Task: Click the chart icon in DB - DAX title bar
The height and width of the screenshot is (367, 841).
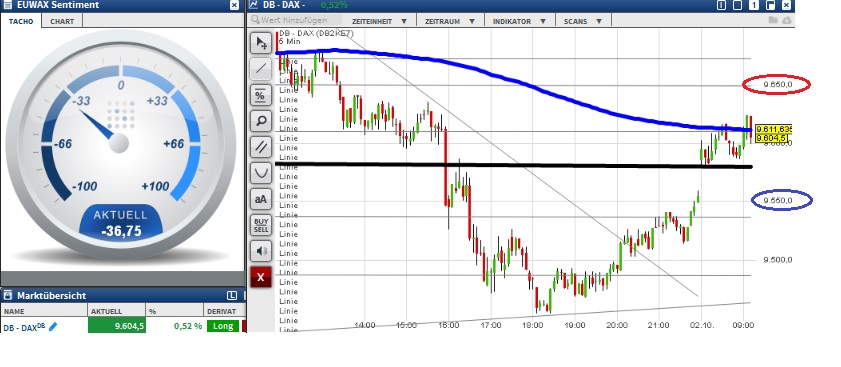Action: click(254, 5)
